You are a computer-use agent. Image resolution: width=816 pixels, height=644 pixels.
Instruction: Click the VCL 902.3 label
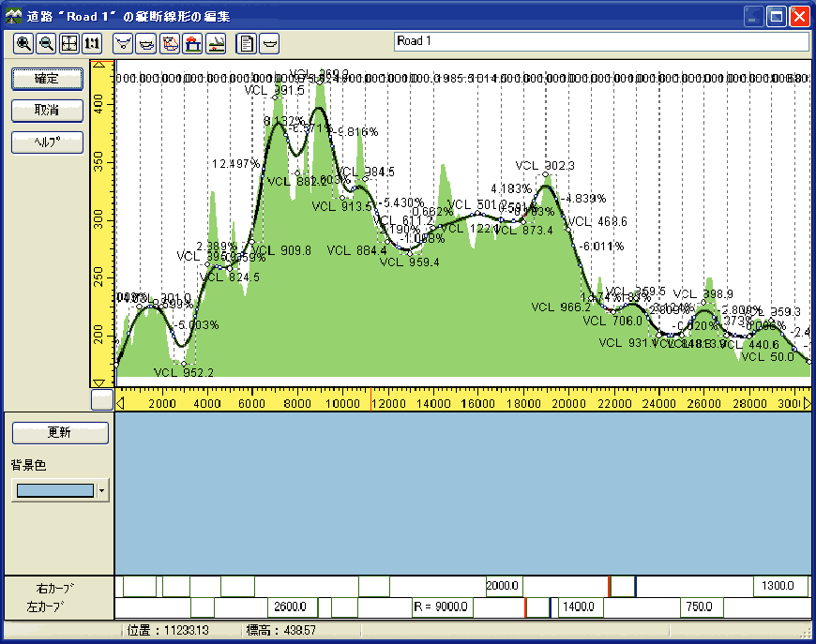point(545,166)
